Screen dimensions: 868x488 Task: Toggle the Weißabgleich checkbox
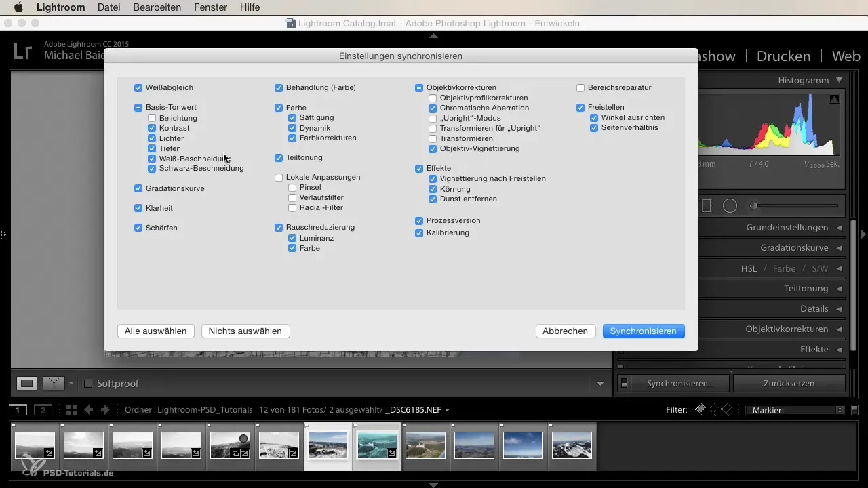(x=138, y=88)
